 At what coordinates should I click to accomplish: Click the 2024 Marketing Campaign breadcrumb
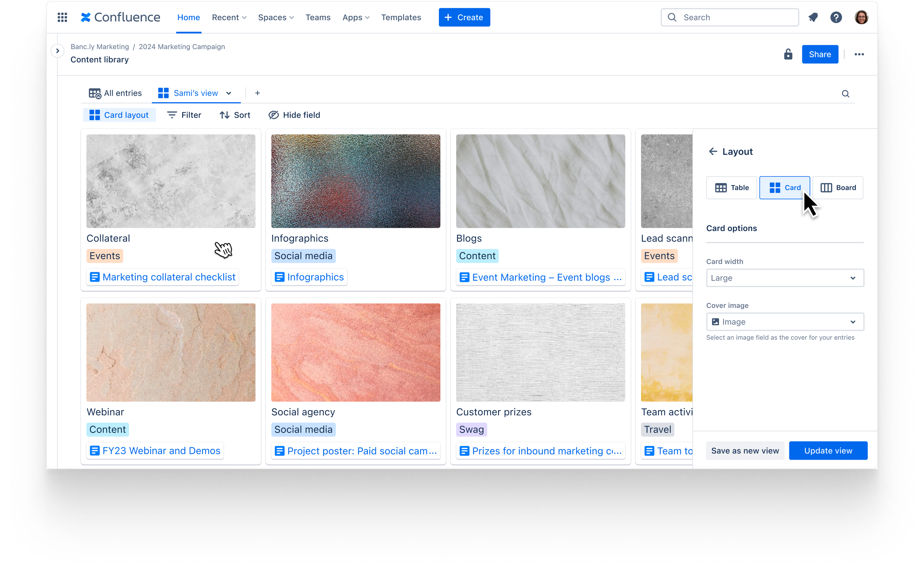click(182, 47)
